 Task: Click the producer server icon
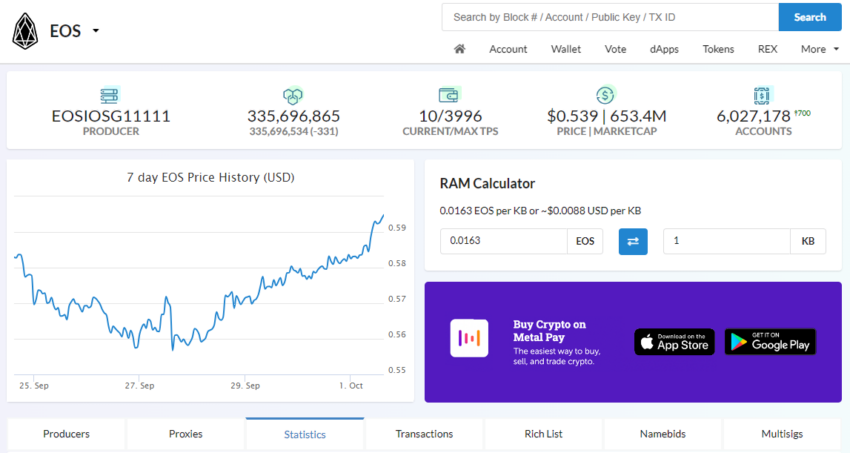point(110,96)
